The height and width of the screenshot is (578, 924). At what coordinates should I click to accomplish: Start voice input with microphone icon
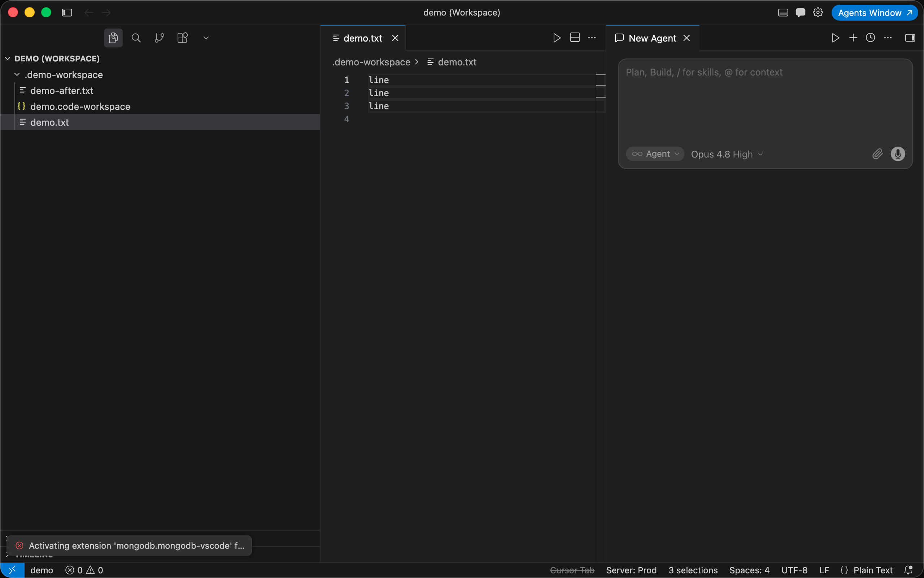[898, 154]
